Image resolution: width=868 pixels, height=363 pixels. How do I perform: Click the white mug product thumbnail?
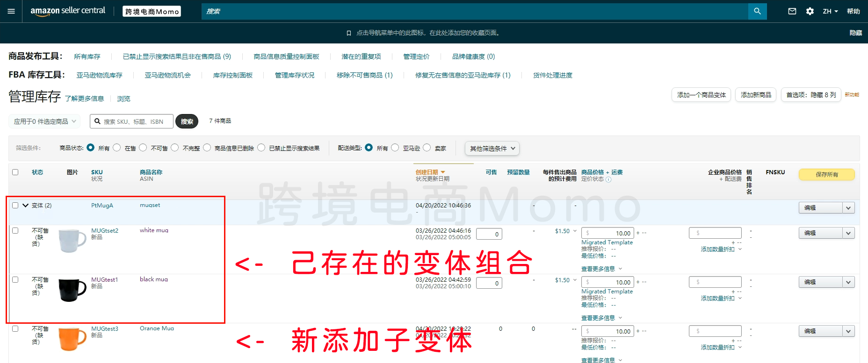[x=72, y=241]
